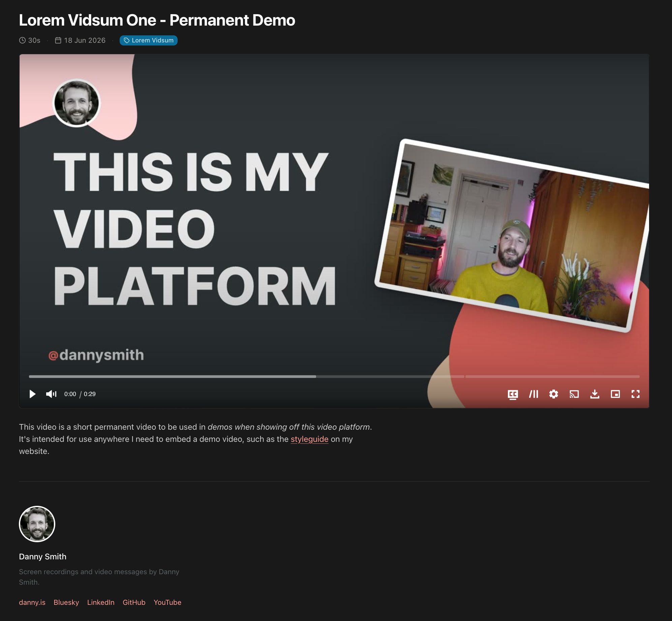Click the 30s duration label
This screenshot has height=621, width=672.
(x=34, y=40)
